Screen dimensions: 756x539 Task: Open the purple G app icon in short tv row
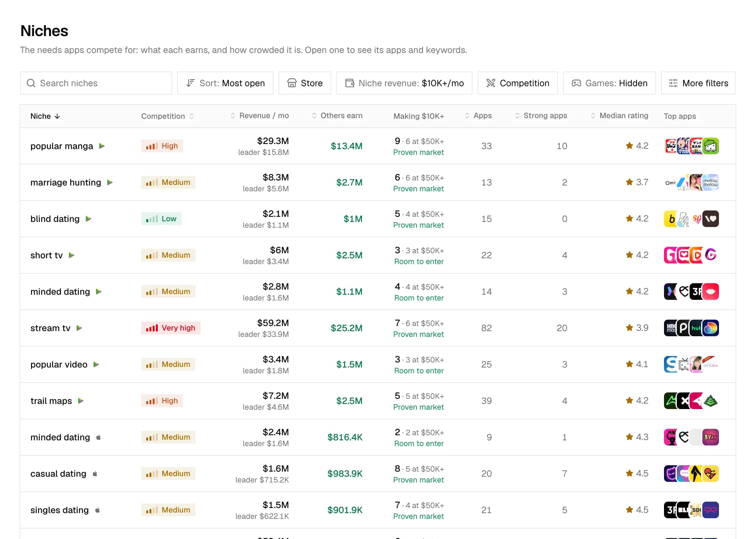(x=711, y=255)
